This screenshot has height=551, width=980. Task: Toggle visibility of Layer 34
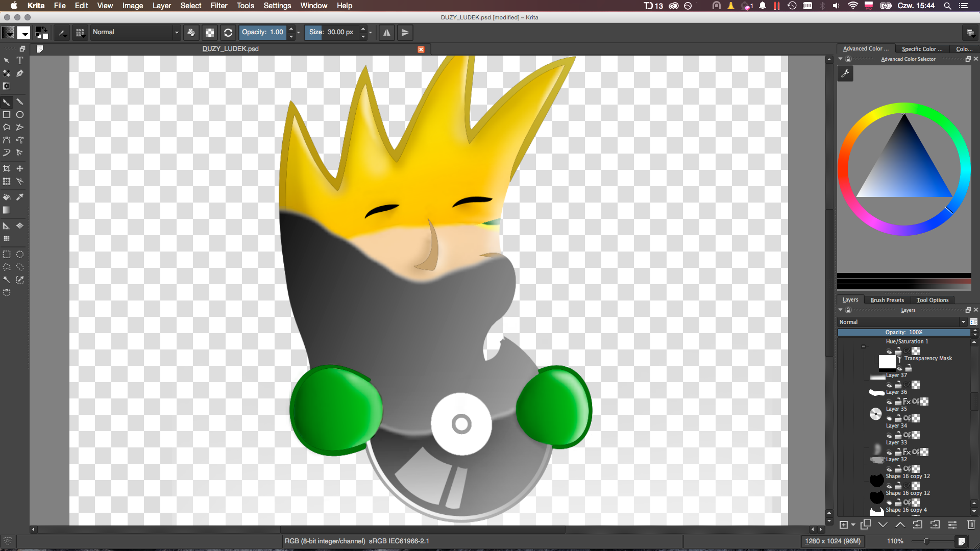tap(889, 435)
